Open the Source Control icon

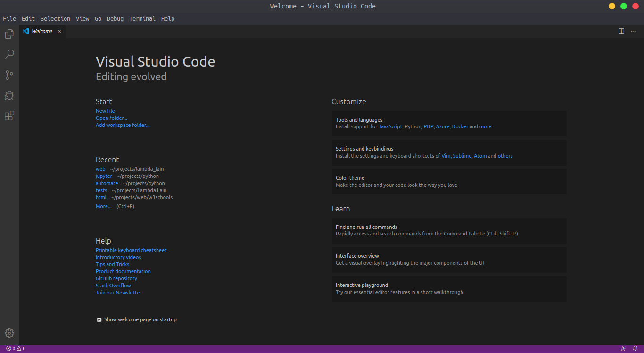(9, 75)
